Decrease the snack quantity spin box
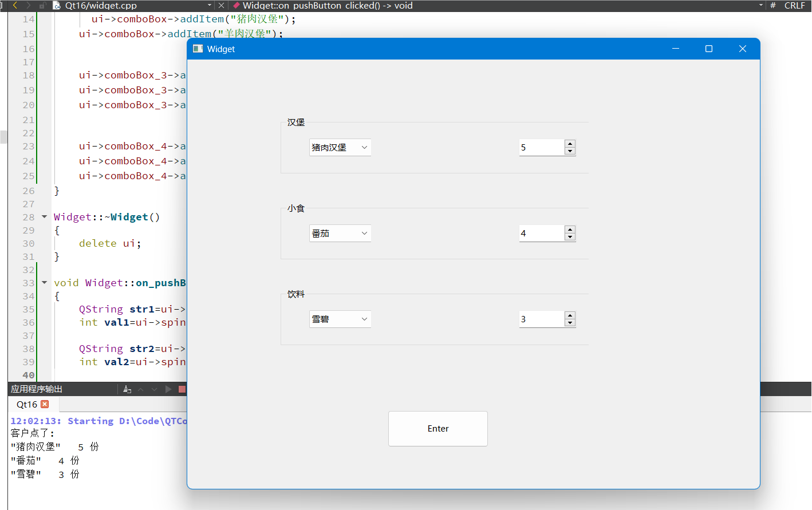The height and width of the screenshot is (510, 812). 570,237
